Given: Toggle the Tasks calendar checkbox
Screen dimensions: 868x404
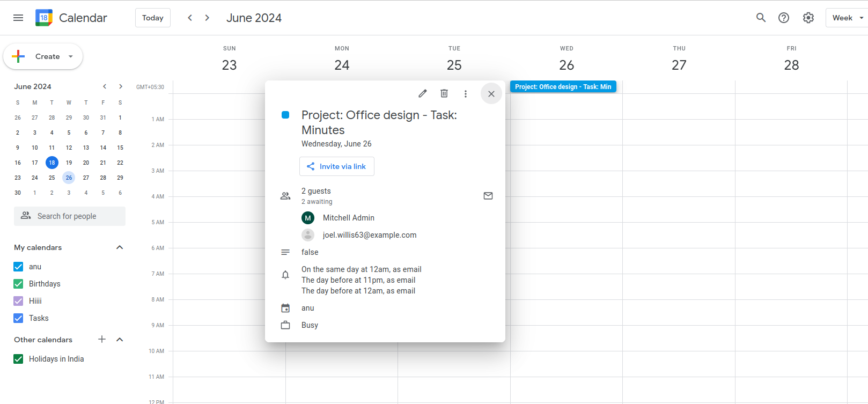Looking at the screenshot, I should pyautogui.click(x=19, y=318).
